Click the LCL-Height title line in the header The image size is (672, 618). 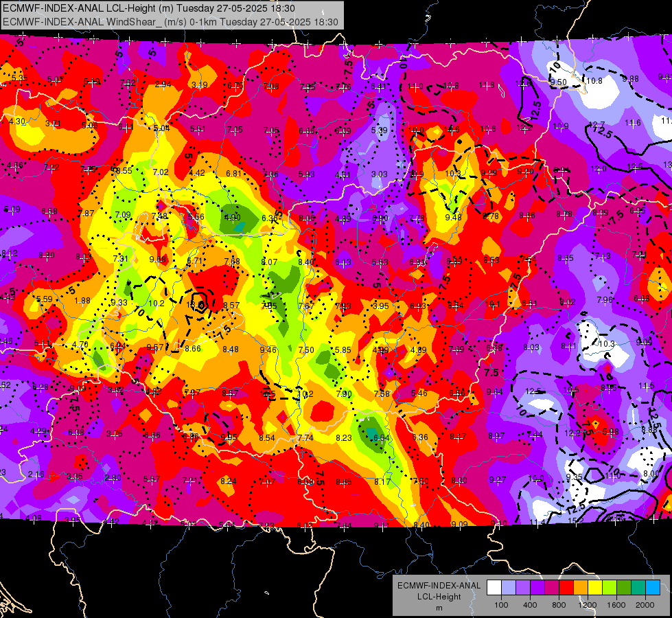point(149,8)
